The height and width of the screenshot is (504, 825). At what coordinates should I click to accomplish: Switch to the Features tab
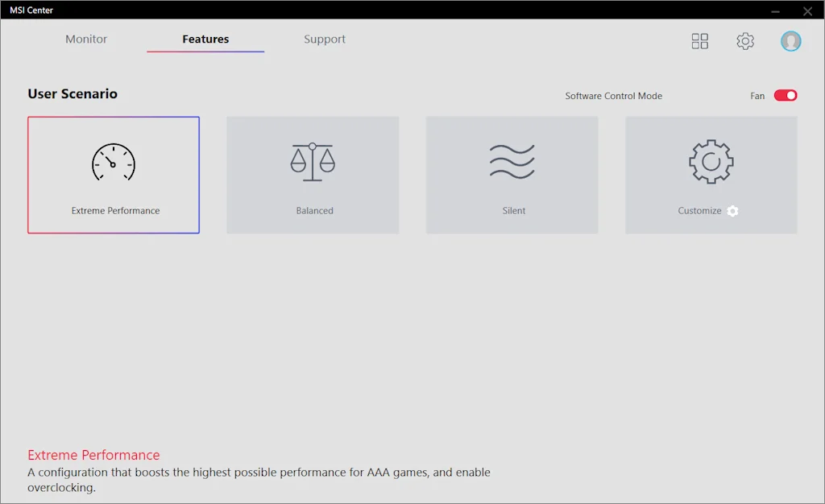click(205, 39)
